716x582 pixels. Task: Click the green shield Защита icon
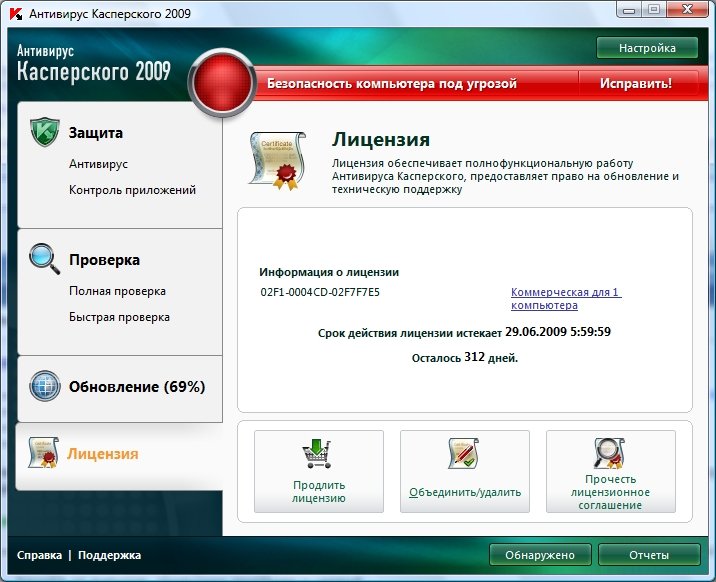tap(45, 132)
